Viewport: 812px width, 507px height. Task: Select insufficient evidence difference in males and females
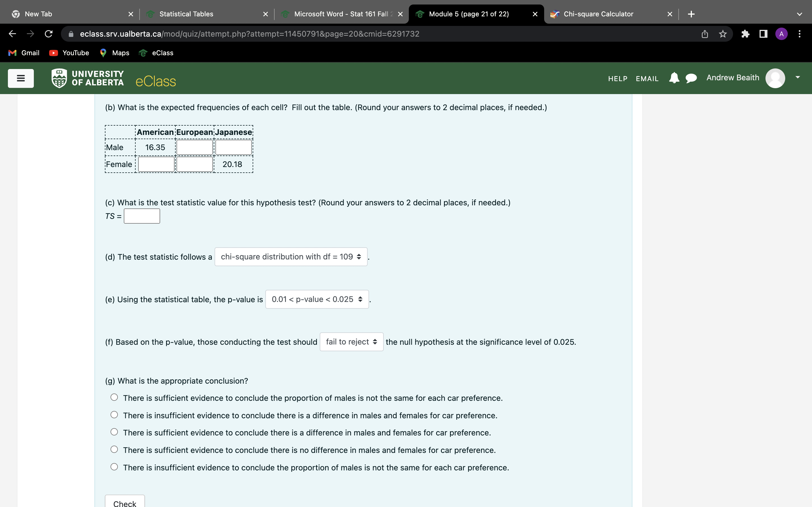114,415
